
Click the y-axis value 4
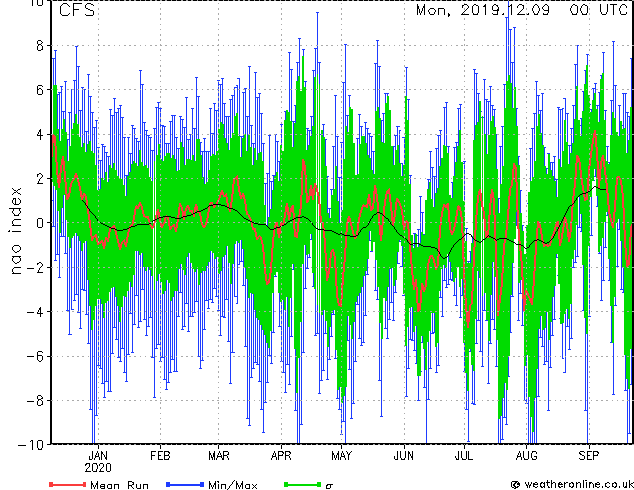coord(40,134)
